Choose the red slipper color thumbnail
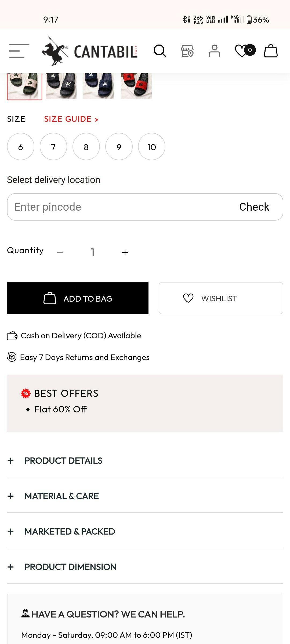 pyautogui.click(x=136, y=86)
